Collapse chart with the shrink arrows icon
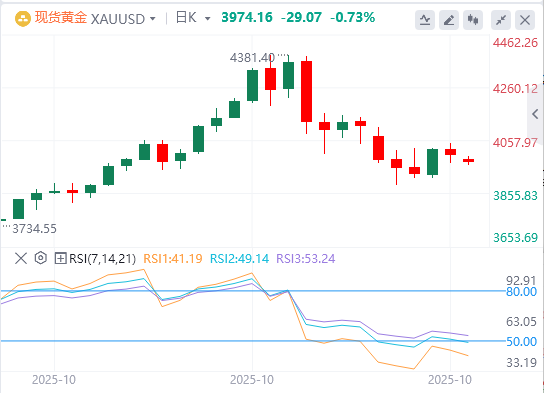 click(x=501, y=20)
